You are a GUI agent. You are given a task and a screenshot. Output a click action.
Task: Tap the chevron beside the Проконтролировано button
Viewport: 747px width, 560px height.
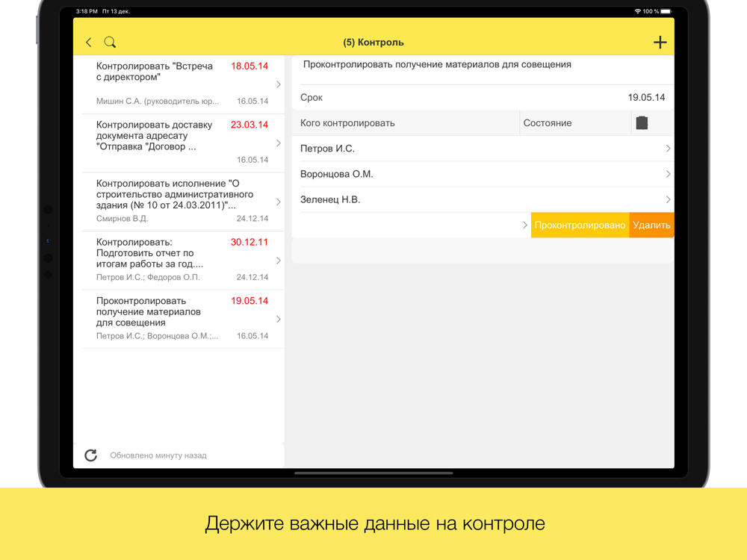[x=524, y=225]
